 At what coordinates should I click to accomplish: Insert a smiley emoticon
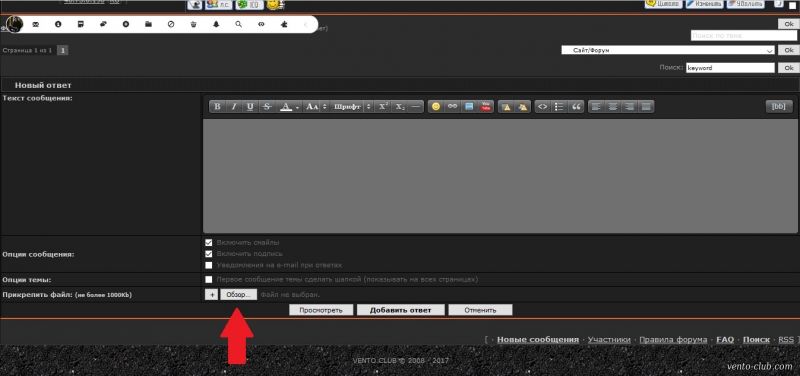point(436,107)
